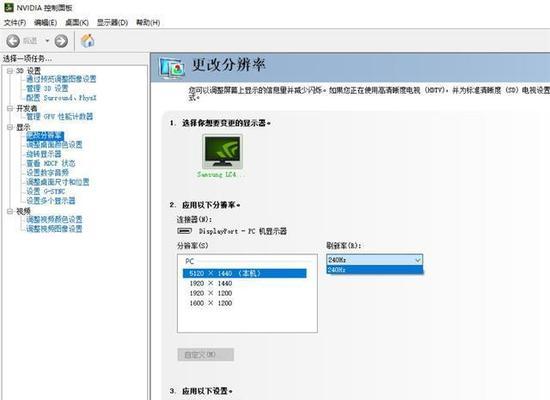Viewport: 550px width, 400px height.
Task: Open the 刷新率 refresh rate dropdown
Action: pyautogui.click(x=375, y=260)
